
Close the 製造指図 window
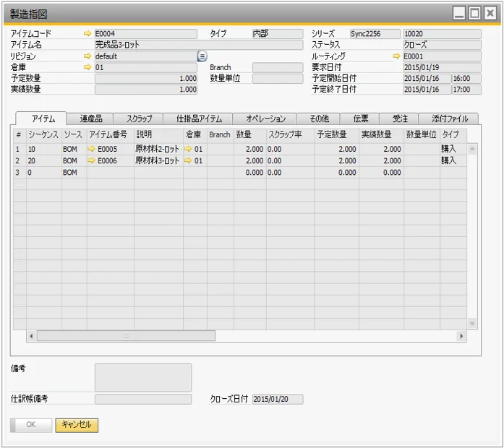tap(490, 14)
